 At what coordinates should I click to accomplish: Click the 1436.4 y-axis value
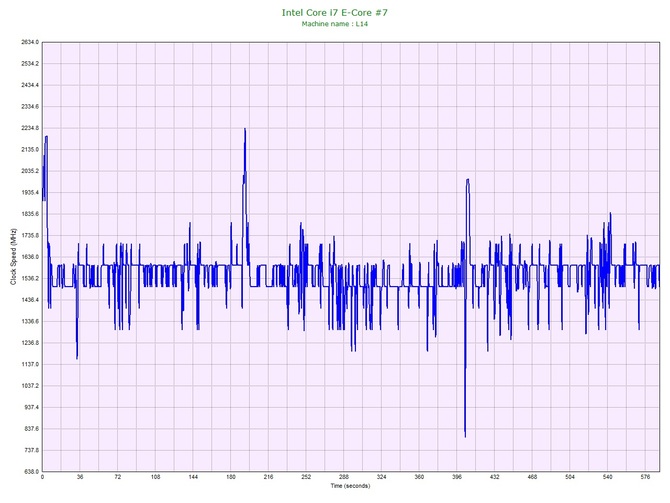[x=30, y=300]
